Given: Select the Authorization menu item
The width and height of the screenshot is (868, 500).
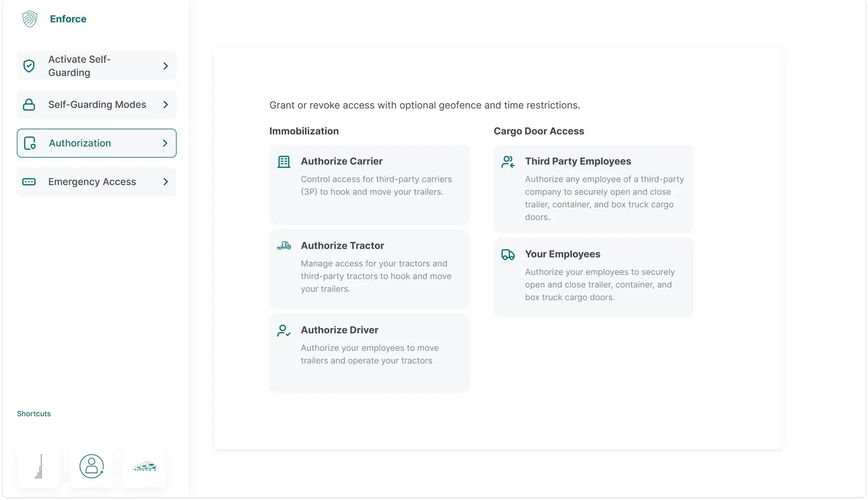Looking at the screenshot, I should [x=97, y=143].
